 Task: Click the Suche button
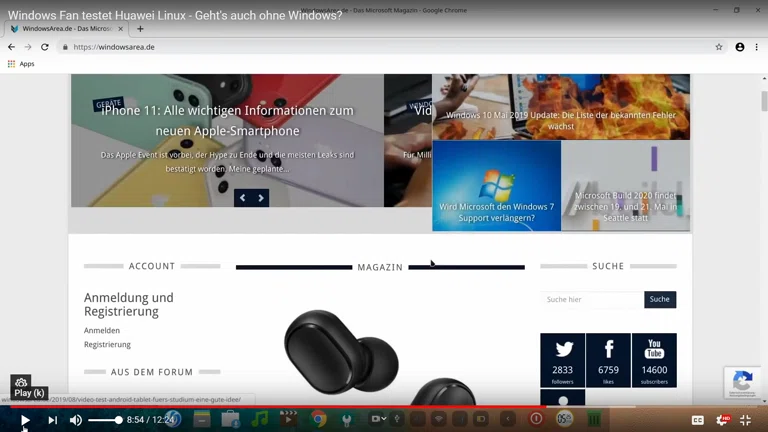coord(660,299)
